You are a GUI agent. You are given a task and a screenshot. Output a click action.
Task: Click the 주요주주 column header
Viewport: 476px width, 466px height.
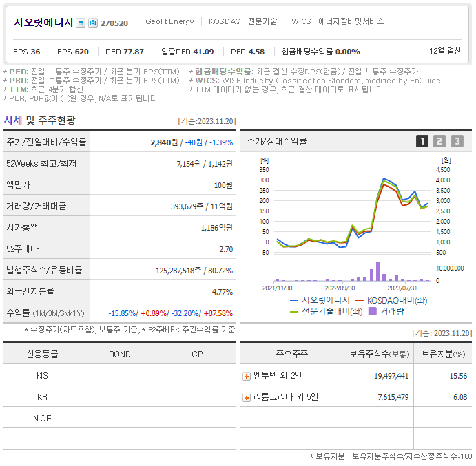[292, 354]
